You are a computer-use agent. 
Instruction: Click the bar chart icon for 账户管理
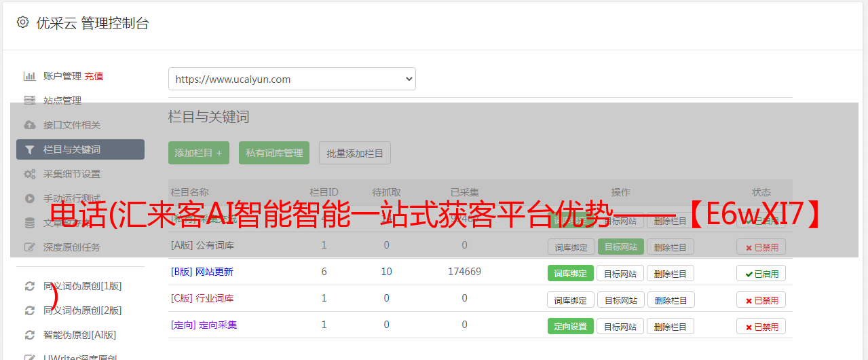29,76
